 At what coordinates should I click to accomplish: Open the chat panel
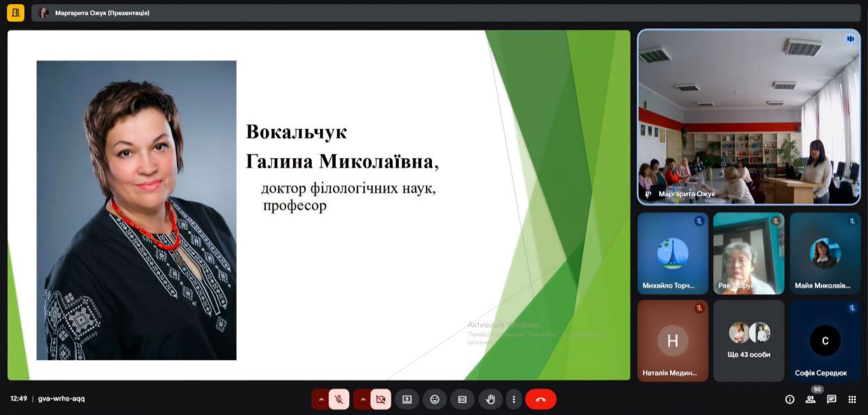pyautogui.click(x=831, y=399)
